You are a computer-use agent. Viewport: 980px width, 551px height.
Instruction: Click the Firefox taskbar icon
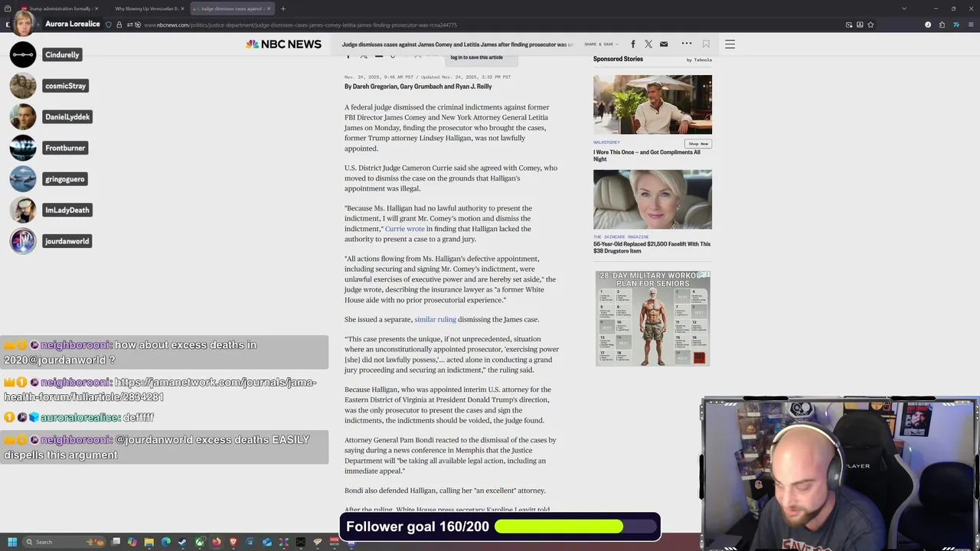[217, 542]
